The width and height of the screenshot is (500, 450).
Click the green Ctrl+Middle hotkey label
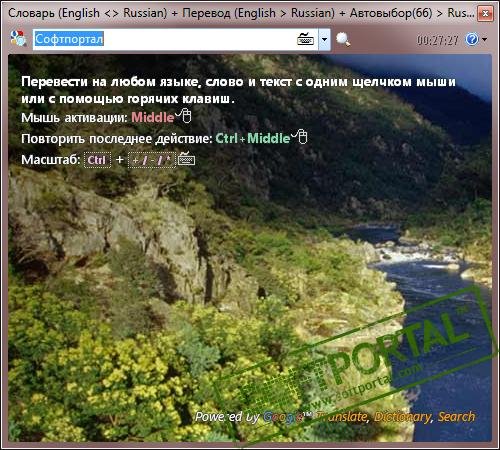pyautogui.click(x=253, y=138)
